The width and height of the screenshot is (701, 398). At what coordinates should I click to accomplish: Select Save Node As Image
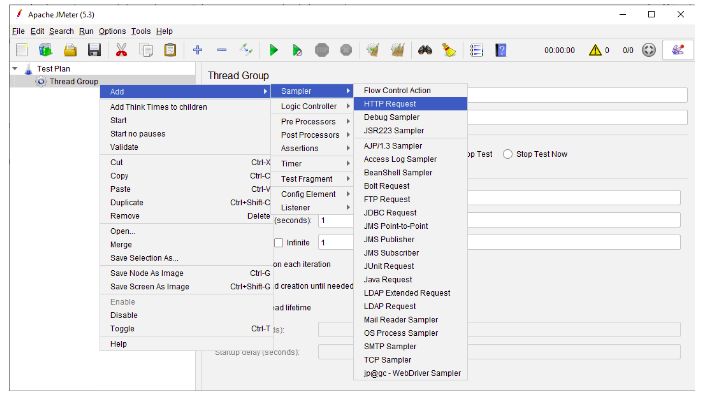(x=186, y=273)
